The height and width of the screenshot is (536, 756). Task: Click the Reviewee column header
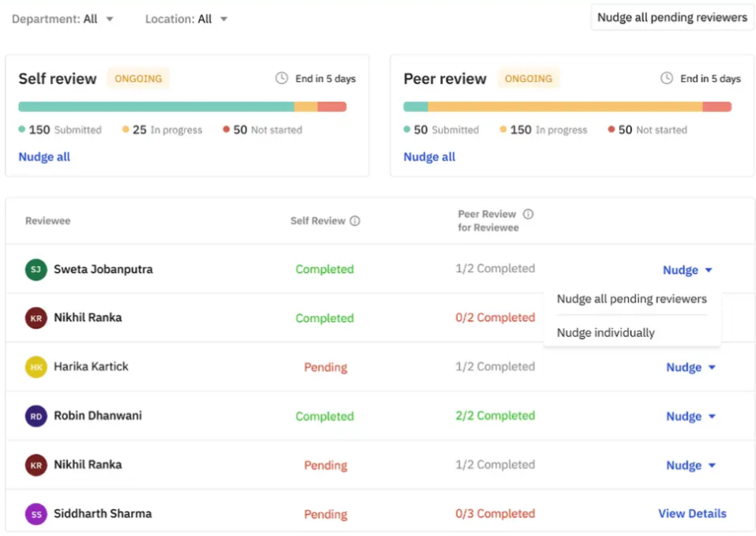point(47,221)
